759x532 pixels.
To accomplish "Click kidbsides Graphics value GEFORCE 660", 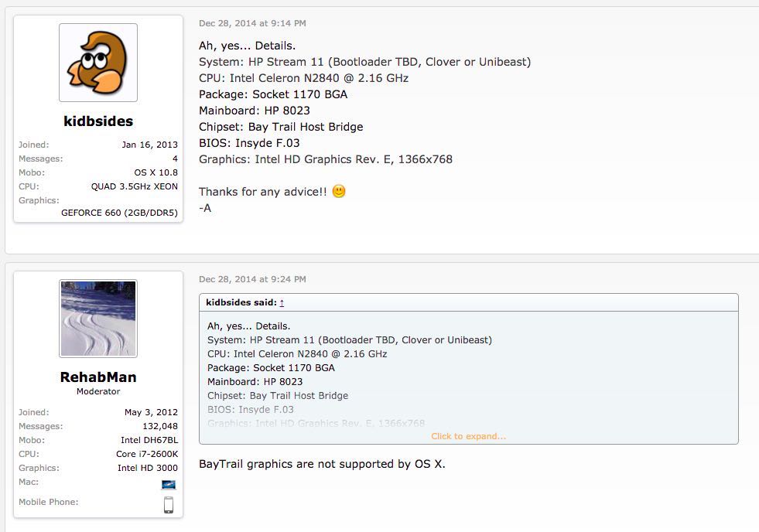I will pos(119,213).
